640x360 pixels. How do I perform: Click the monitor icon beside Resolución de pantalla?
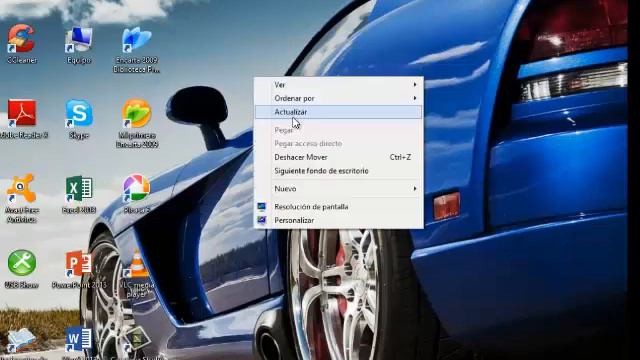(262, 207)
